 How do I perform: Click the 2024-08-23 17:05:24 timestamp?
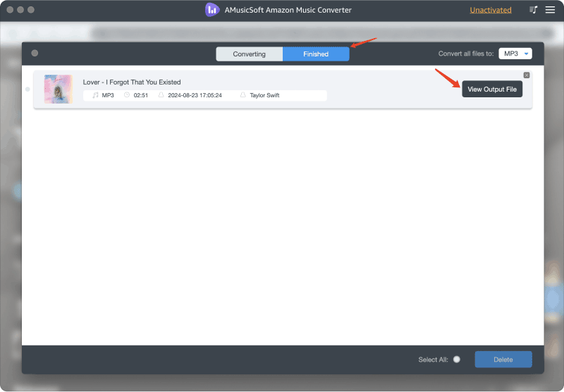click(x=195, y=95)
